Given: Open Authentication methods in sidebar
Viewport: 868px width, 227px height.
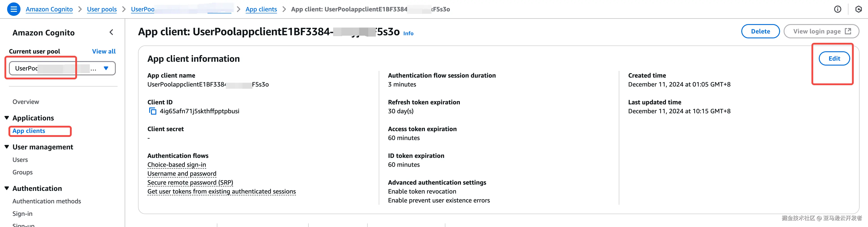Looking at the screenshot, I should point(47,201).
